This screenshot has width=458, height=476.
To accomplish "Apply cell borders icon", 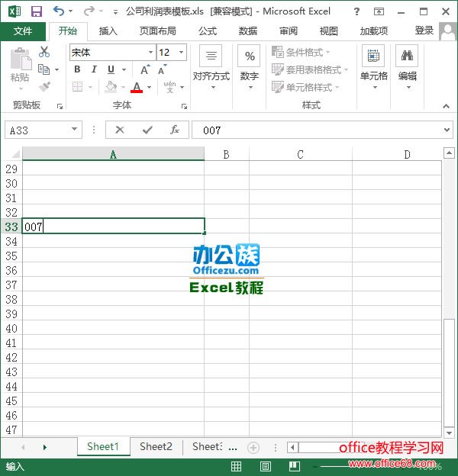I will [77, 87].
